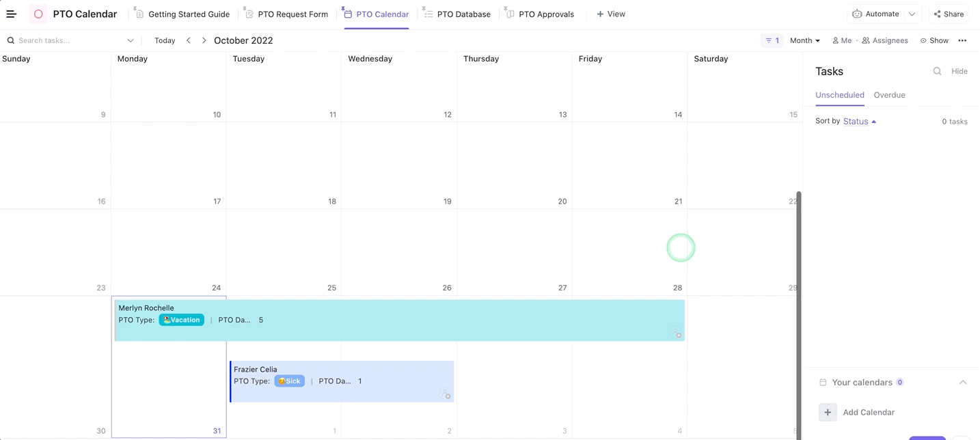Viewport: 980px width, 440px height.
Task: Switch to PTO Approvals tab
Action: point(540,14)
